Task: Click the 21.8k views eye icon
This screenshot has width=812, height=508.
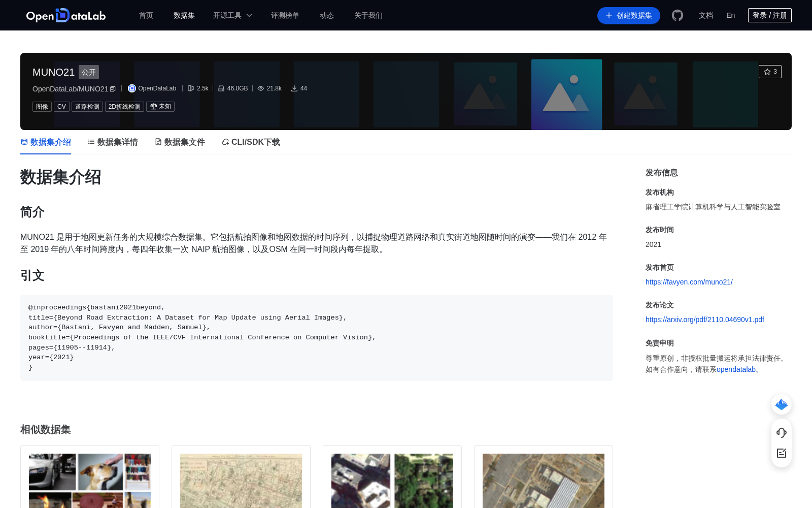Action: (261, 88)
